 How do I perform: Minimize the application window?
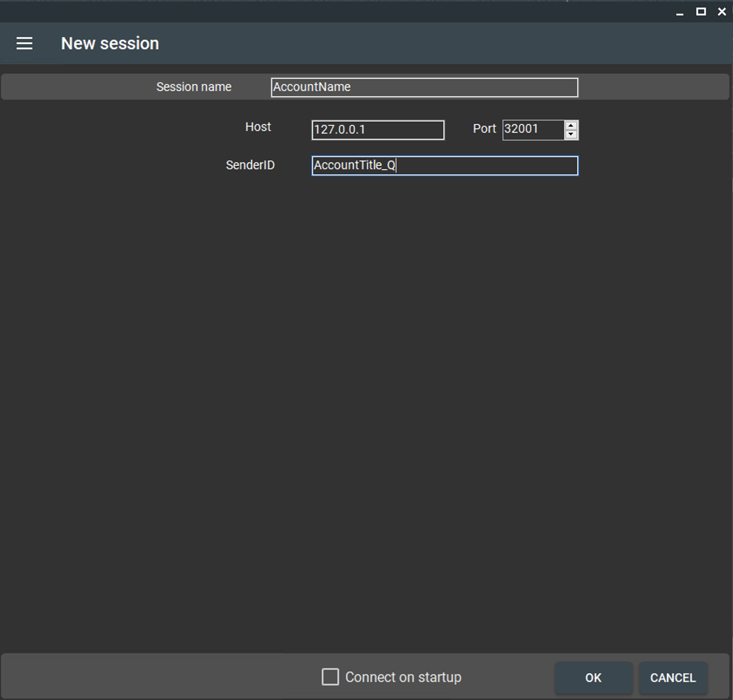point(680,12)
